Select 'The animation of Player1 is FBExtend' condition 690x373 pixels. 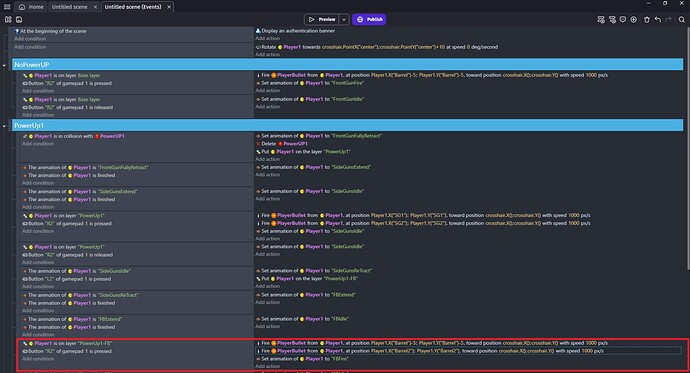(73, 319)
